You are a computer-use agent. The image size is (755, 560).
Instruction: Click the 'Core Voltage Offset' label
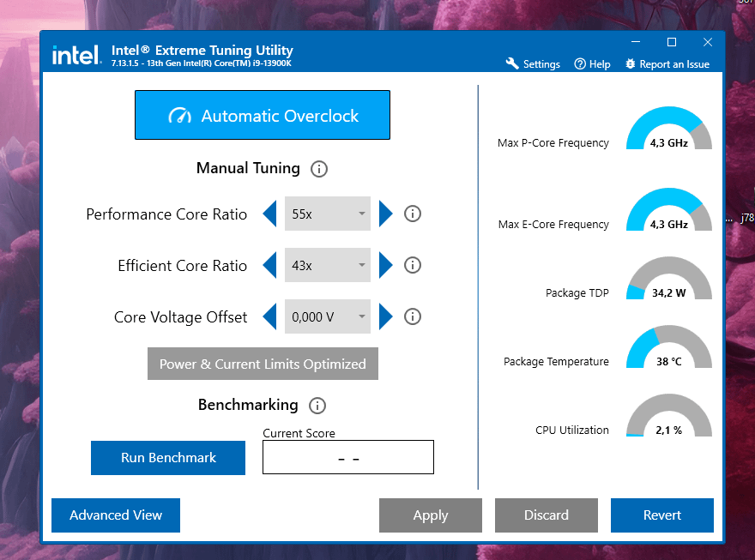click(x=180, y=317)
